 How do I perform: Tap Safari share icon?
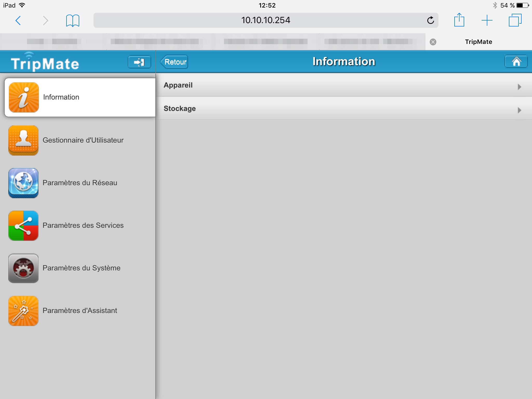tap(459, 20)
